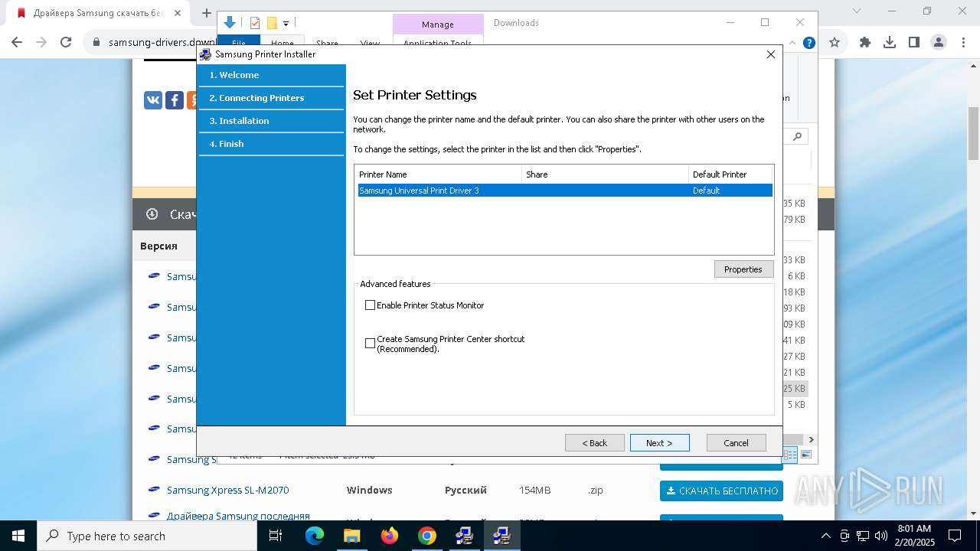Launch Firefox from taskbar
This screenshot has width=980, height=551.
click(390, 536)
